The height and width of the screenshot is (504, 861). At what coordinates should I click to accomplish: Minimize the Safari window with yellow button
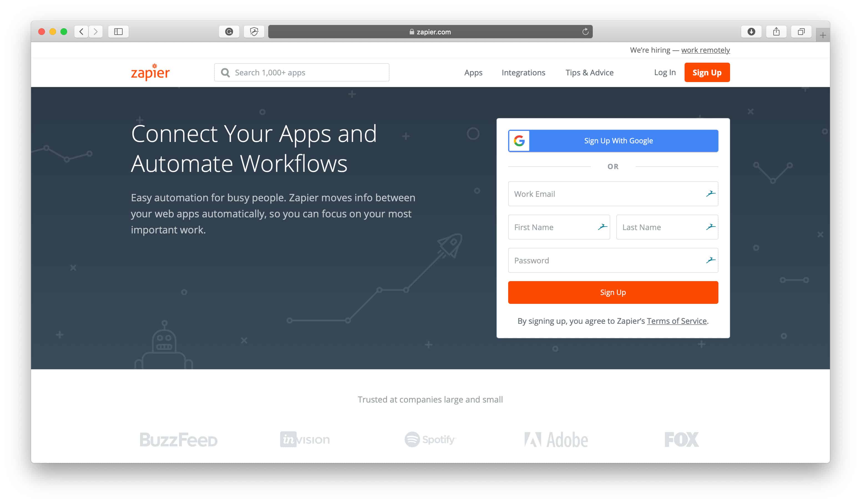point(53,32)
